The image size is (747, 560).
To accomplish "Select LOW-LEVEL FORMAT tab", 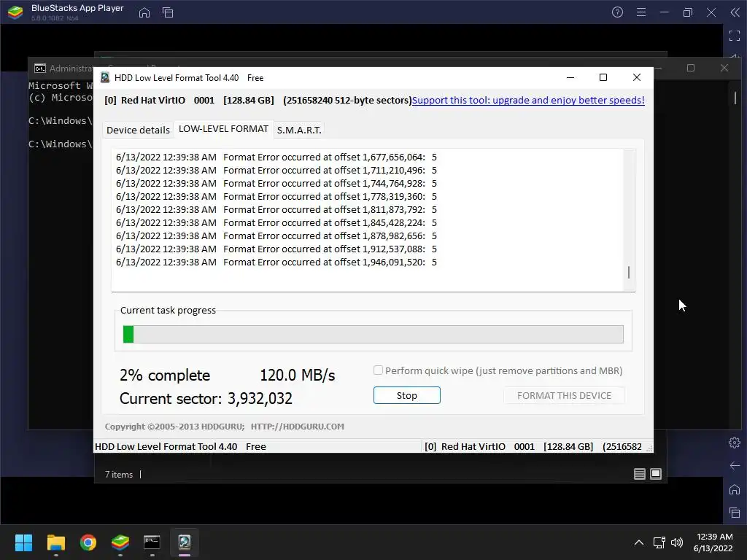I will pyautogui.click(x=223, y=129).
